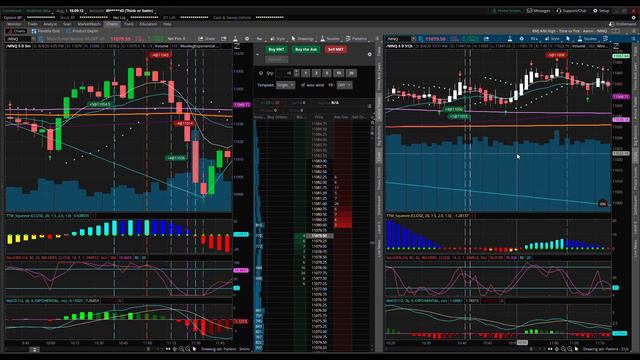This screenshot has height=360, width=640.
Task: Click left chart crosshair pan icon
Action: (x=175, y=349)
